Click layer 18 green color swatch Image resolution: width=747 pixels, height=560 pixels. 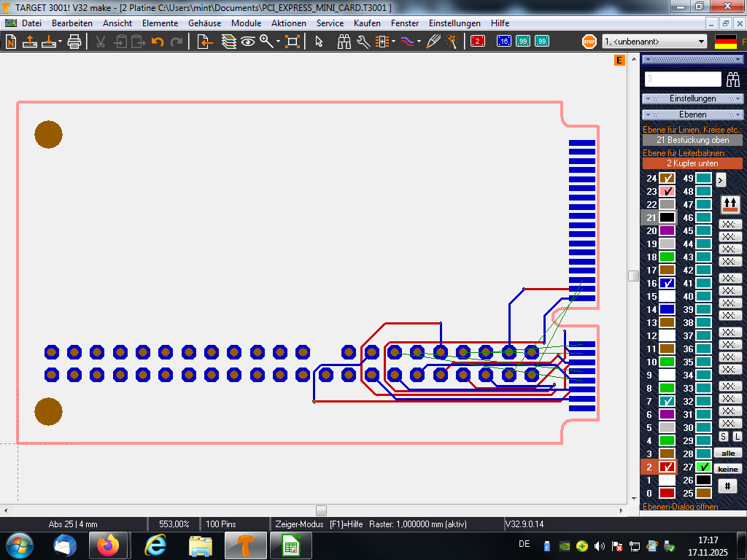coord(667,257)
